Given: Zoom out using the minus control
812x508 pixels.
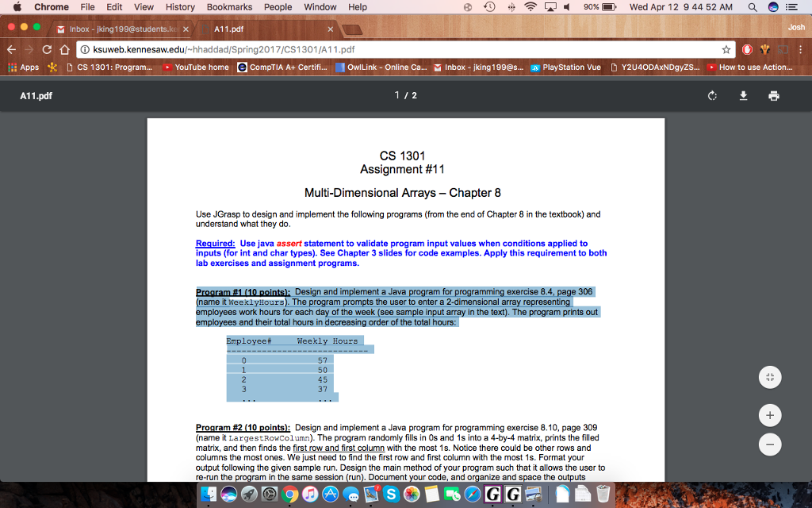Looking at the screenshot, I should point(769,444).
